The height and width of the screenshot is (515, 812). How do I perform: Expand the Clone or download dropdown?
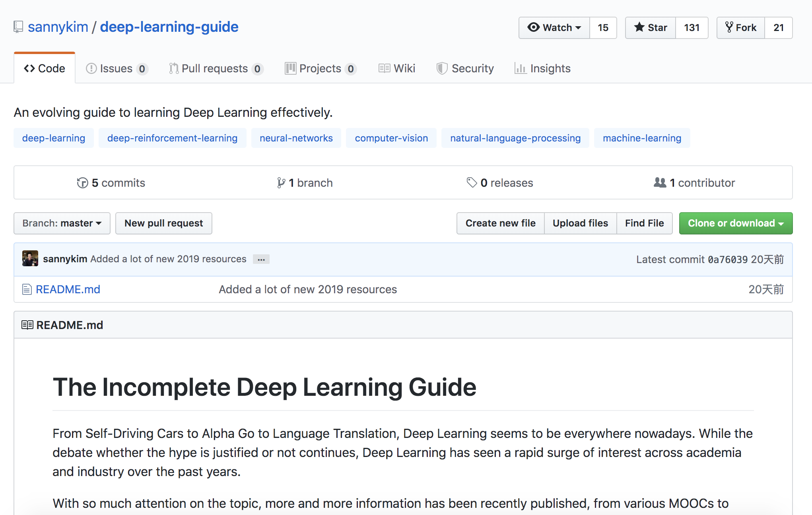pyautogui.click(x=736, y=223)
